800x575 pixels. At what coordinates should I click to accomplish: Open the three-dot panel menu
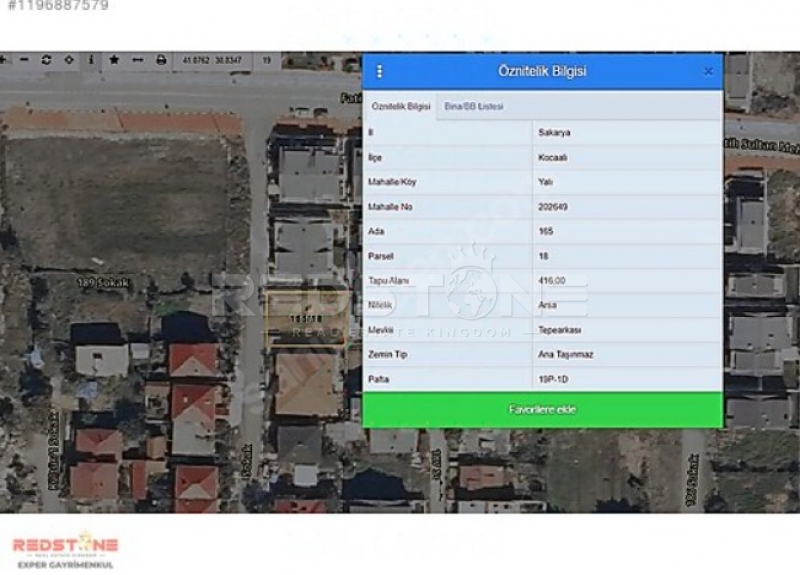(x=380, y=72)
